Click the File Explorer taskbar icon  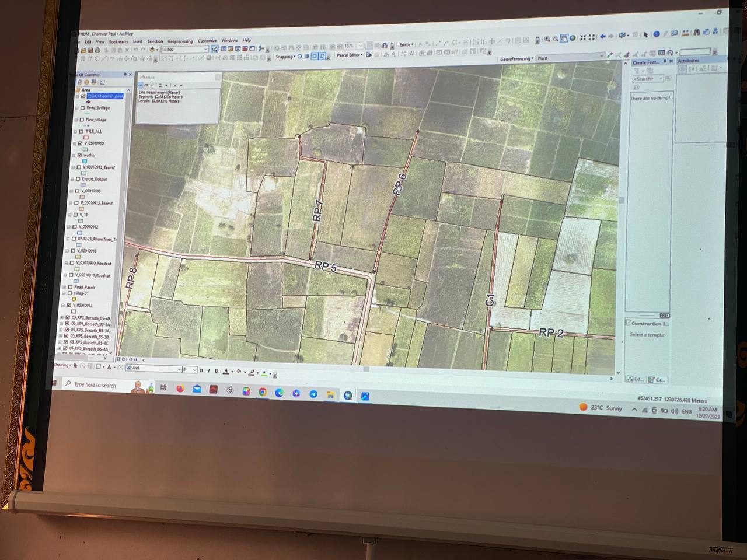pyautogui.click(x=330, y=395)
